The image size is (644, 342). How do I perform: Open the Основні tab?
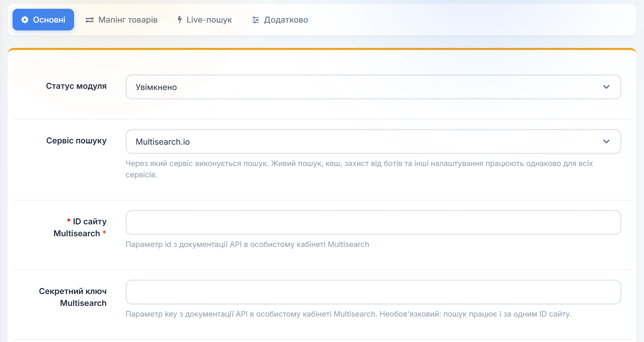(43, 20)
